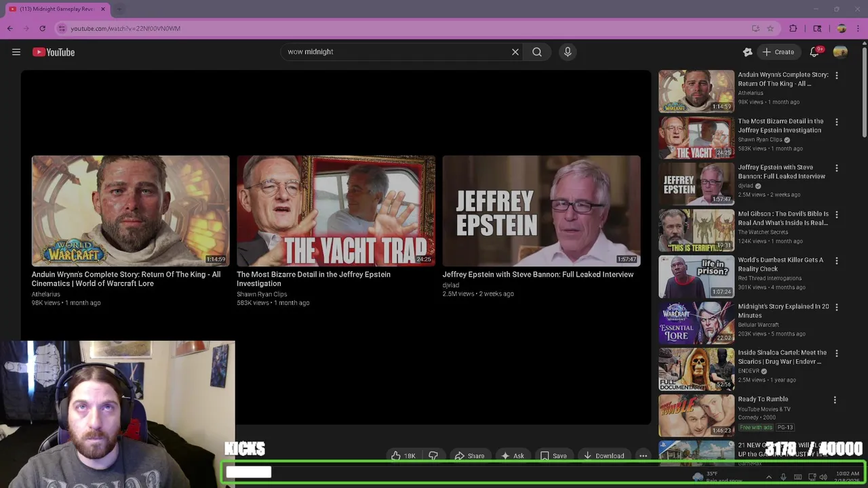Screen dimensions: 868x488
Task: Open the sparkle icon left of Create
Action: click(747, 52)
